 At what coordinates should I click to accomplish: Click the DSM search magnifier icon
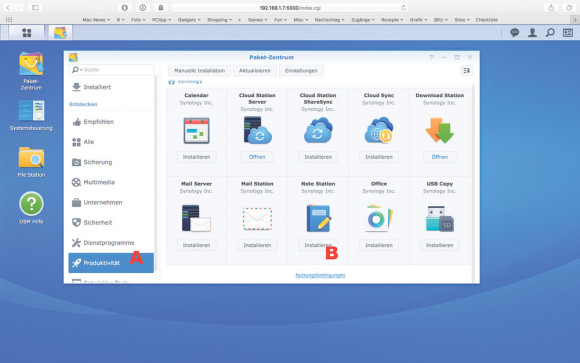[x=550, y=33]
